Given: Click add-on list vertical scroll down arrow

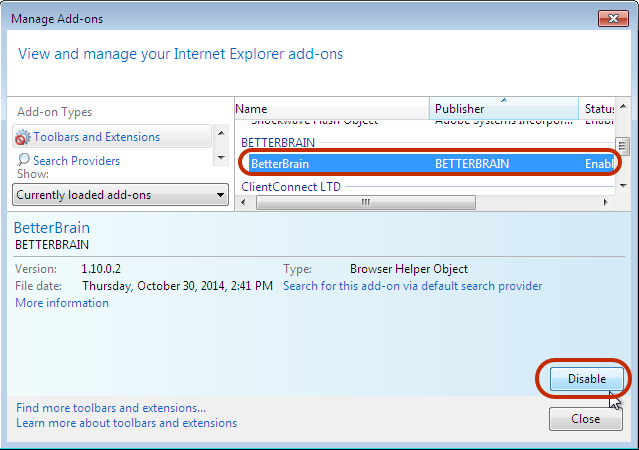Looking at the screenshot, I should (x=623, y=186).
